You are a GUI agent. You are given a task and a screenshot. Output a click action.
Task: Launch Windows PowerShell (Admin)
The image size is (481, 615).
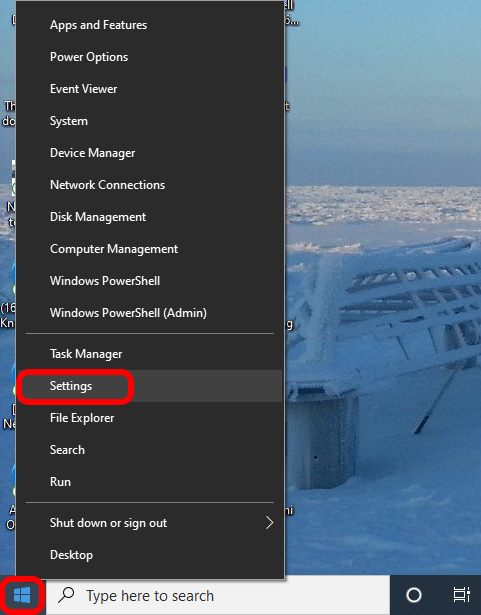[x=150, y=313]
